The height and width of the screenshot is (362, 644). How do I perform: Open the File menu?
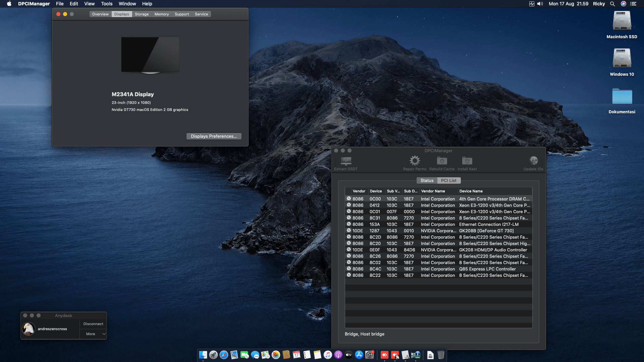pos(60,4)
